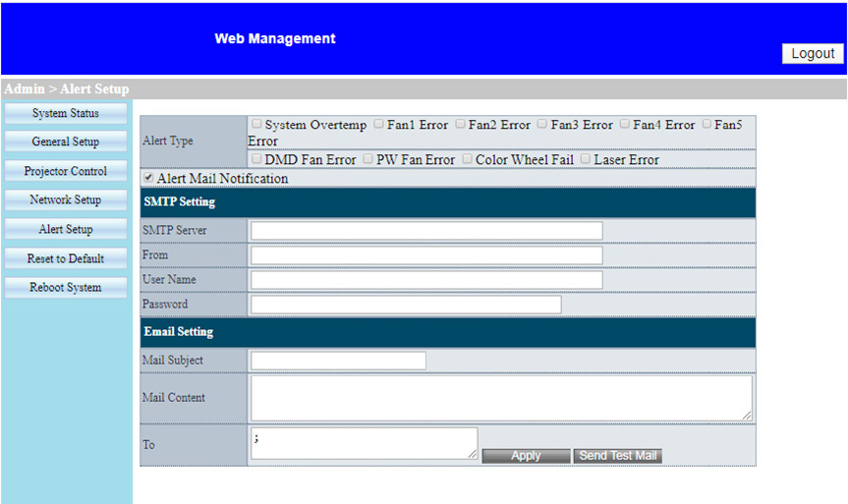Viewport: 848px width, 504px height.
Task: Open Projector Control menu item
Action: tap(65, 171)
